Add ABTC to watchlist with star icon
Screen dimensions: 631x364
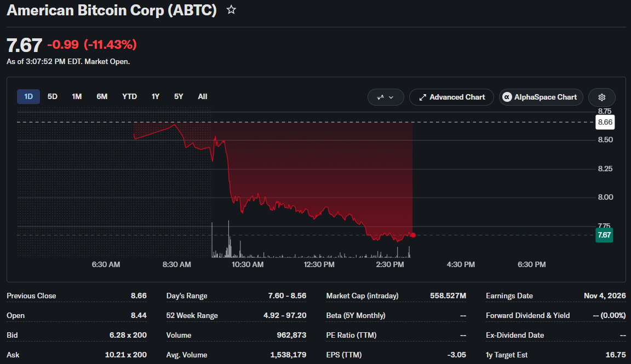point(231,10)
